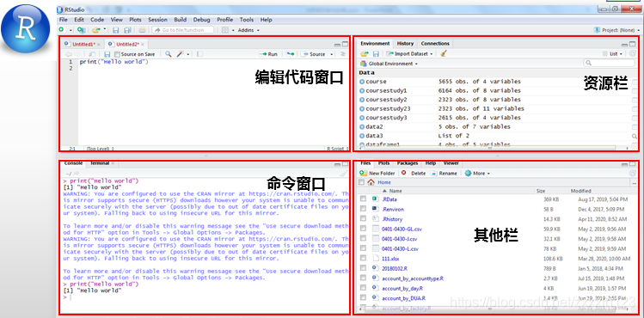Viewport: 644px width, 318px height.
Task: Click the blue expand icon beside coursestudy1
Action: (362, 91)
